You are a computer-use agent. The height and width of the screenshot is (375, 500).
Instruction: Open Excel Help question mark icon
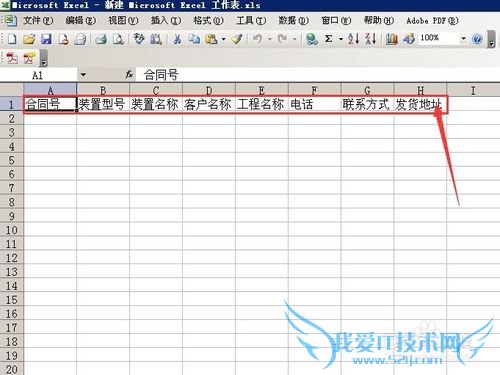[x=477, y=39]
